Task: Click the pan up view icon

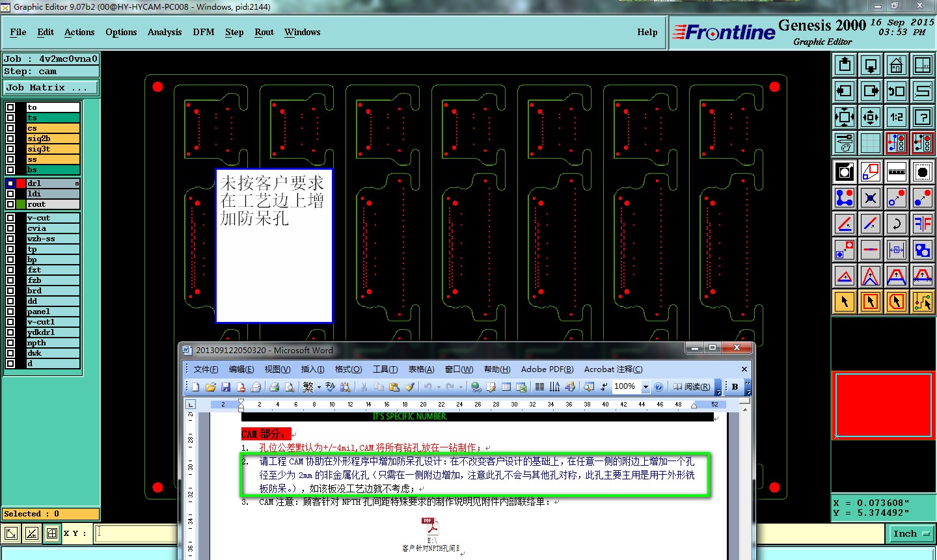Action: [845, 65]
